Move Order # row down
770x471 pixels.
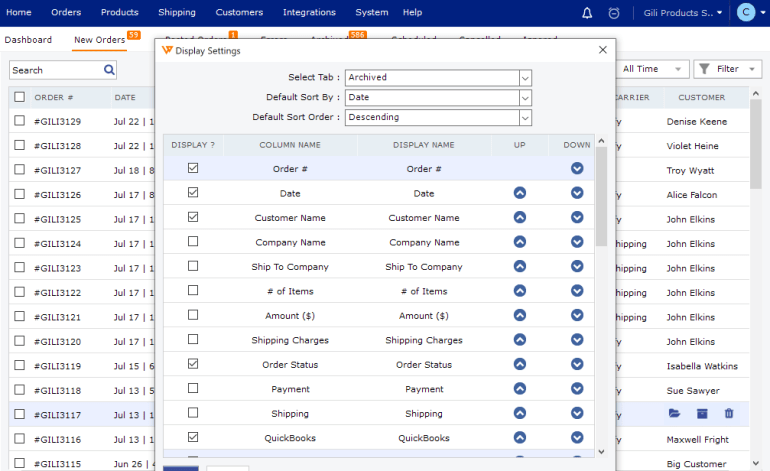click(577, 168)
